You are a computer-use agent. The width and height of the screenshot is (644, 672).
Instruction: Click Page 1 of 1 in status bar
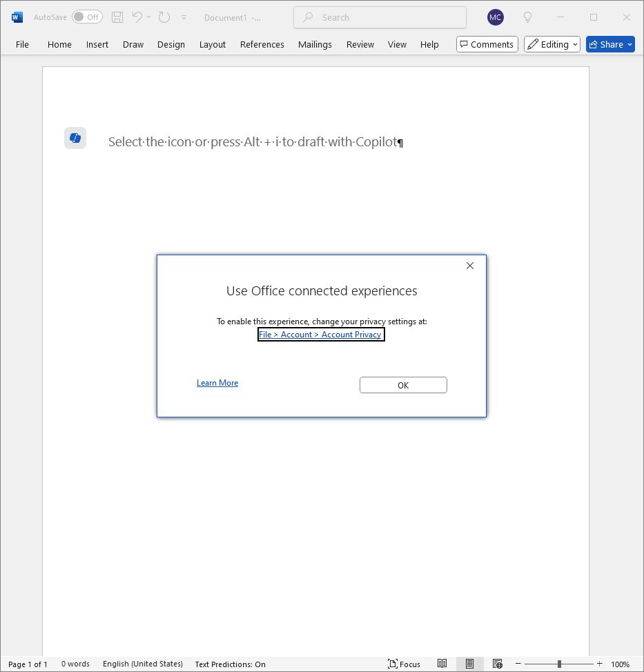[28, 664]
